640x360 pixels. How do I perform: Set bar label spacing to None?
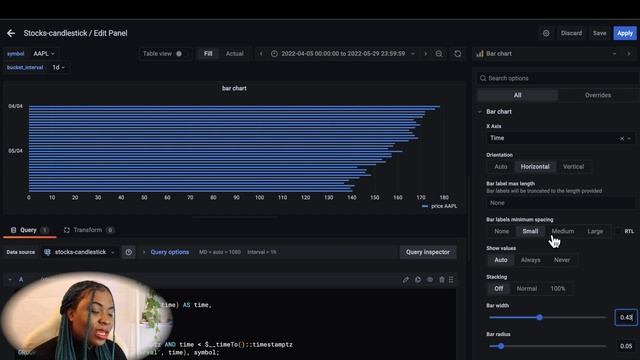coord(501,231)
